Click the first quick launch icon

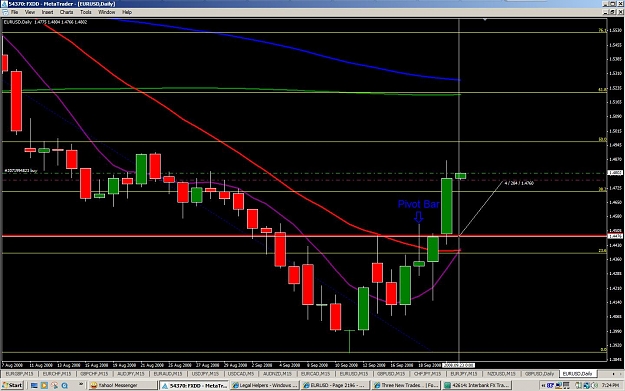(x=34, y=385)
